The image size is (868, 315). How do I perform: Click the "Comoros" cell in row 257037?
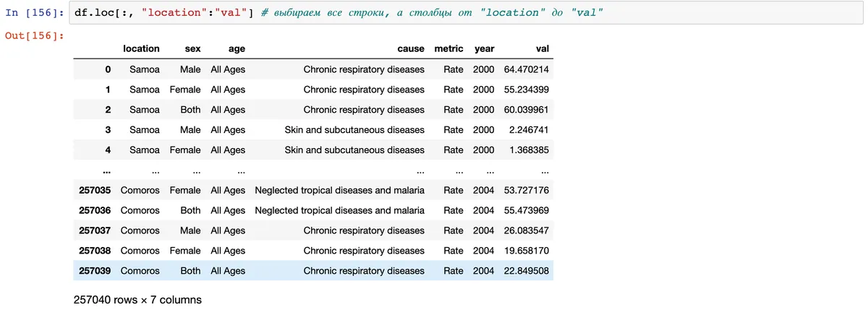click(x=140, y=230)
